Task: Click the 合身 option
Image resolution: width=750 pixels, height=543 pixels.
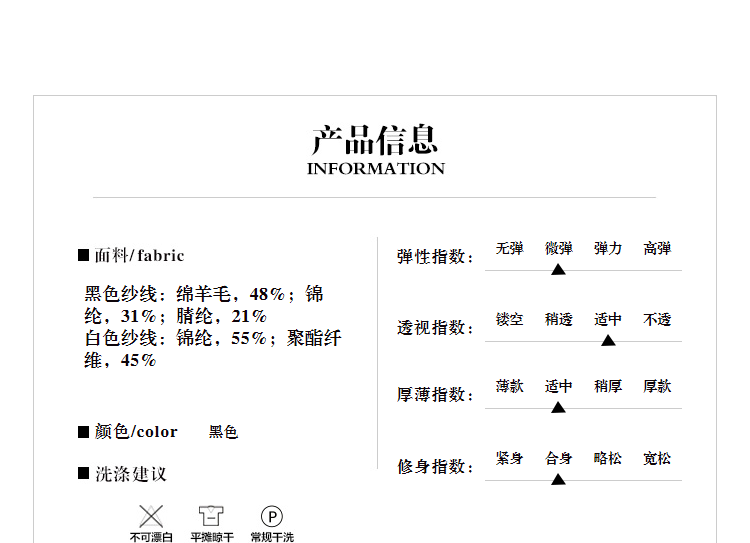Action: 559,458
